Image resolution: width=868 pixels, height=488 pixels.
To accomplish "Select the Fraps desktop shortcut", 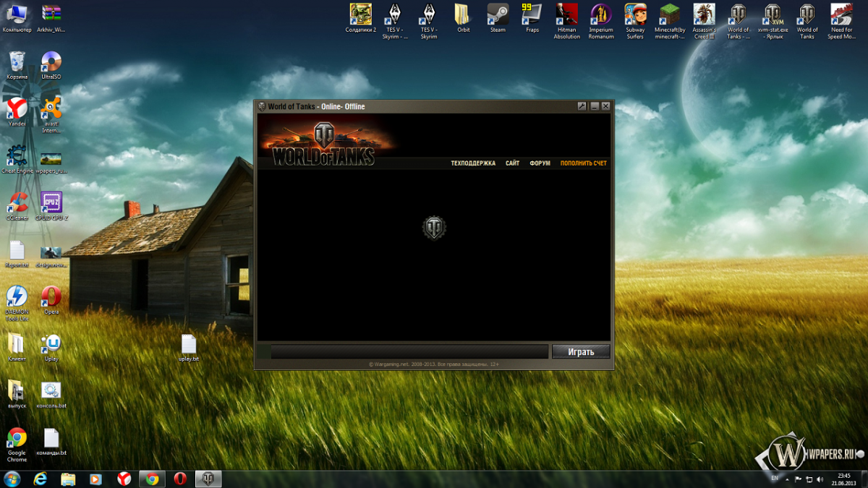I will (532, 18).
